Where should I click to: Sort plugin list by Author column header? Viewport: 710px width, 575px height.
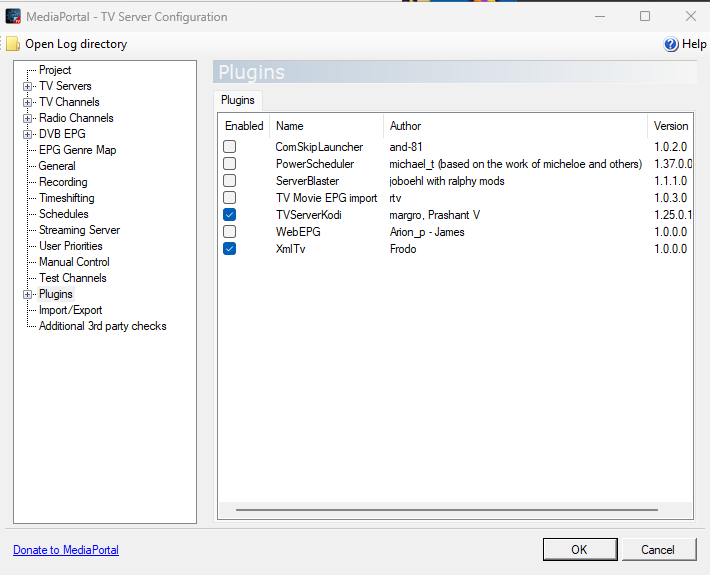tap(405, 126)
